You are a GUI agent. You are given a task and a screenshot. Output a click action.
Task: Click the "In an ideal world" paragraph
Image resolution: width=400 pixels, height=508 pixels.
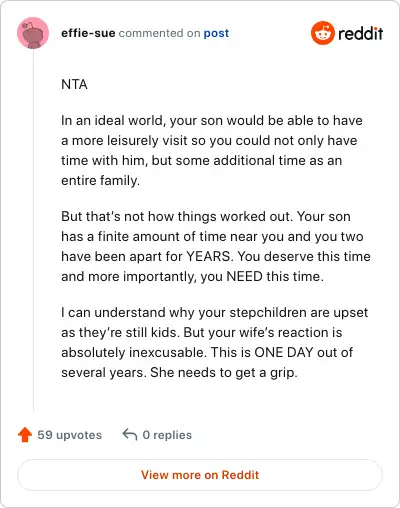[x=212, y=150]
